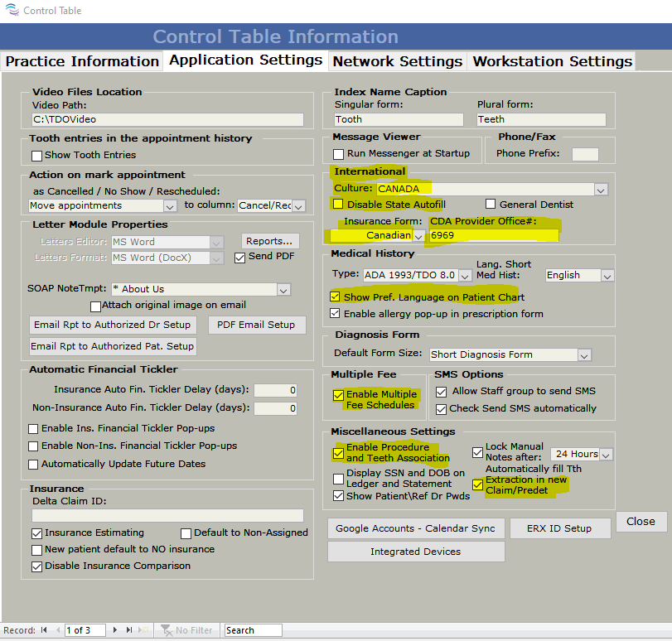The width and height of the screenshot is (672, 641).
Task: Enable Show Tooth Entries checkbox
Action: (x=36, y=155)
